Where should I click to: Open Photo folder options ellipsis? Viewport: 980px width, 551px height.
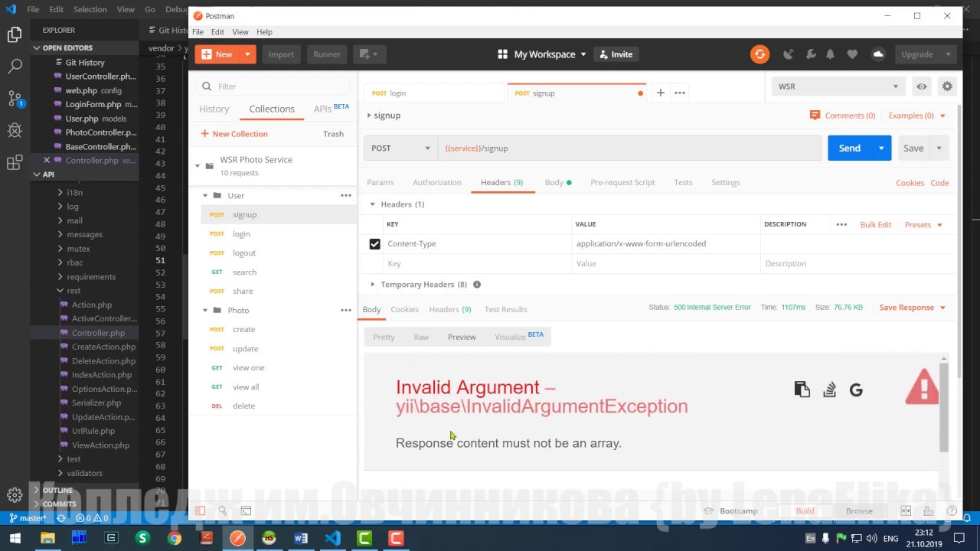(x=346, y=310)
